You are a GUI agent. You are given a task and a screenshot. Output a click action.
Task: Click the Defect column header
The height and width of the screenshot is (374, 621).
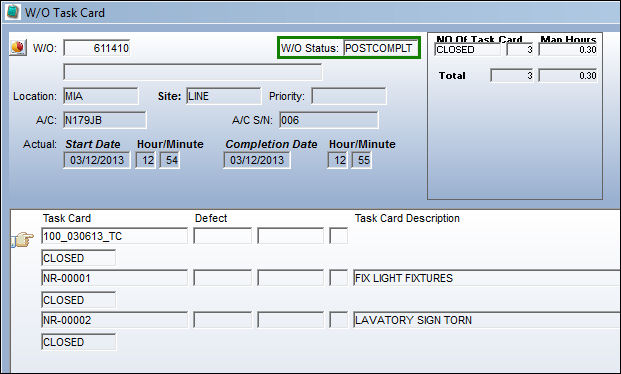pos(211,218)
